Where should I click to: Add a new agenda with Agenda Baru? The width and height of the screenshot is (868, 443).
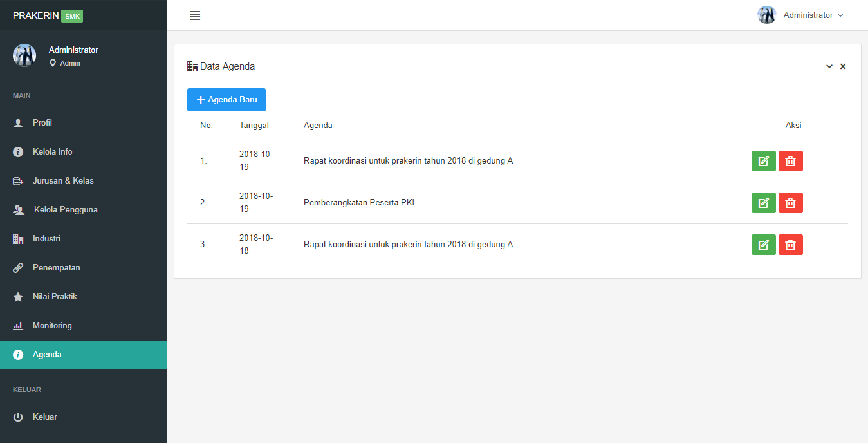(226, 100)
